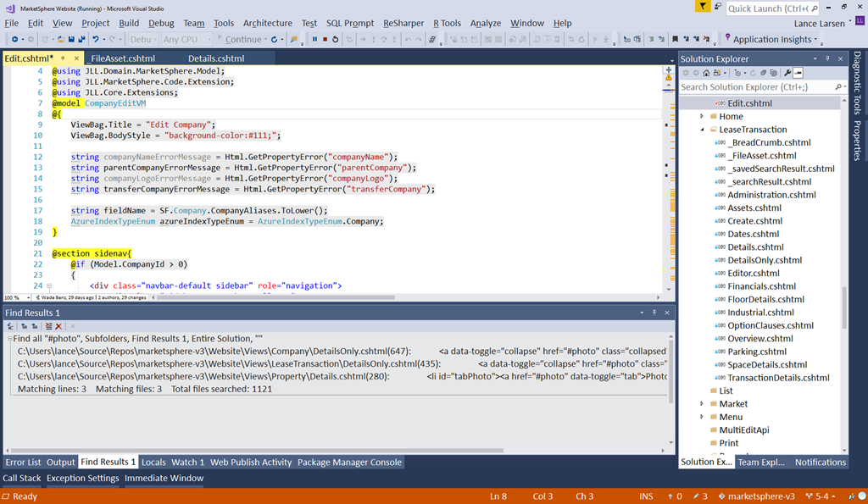
Task: Go to previous location in Find Results
Action: coord(25,326)
